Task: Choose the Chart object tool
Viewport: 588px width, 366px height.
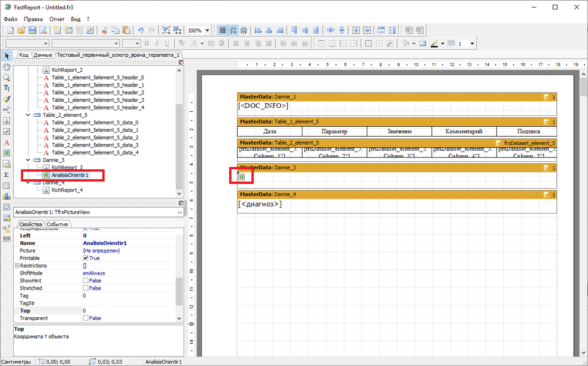Action: pos(7,196)
